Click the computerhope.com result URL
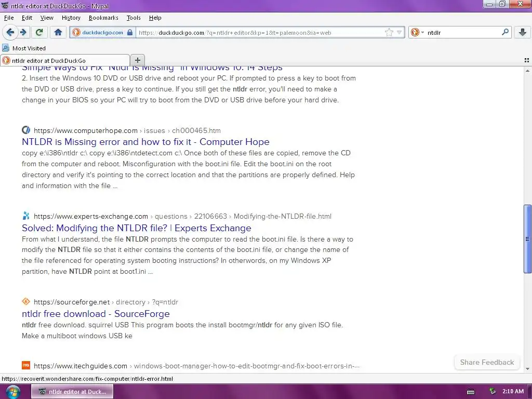 point(86,130)
